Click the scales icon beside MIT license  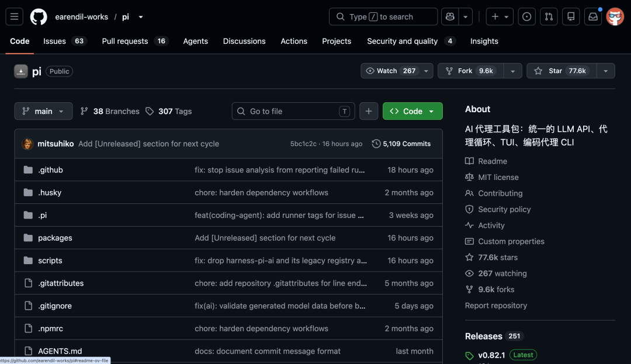pos(469,177)
